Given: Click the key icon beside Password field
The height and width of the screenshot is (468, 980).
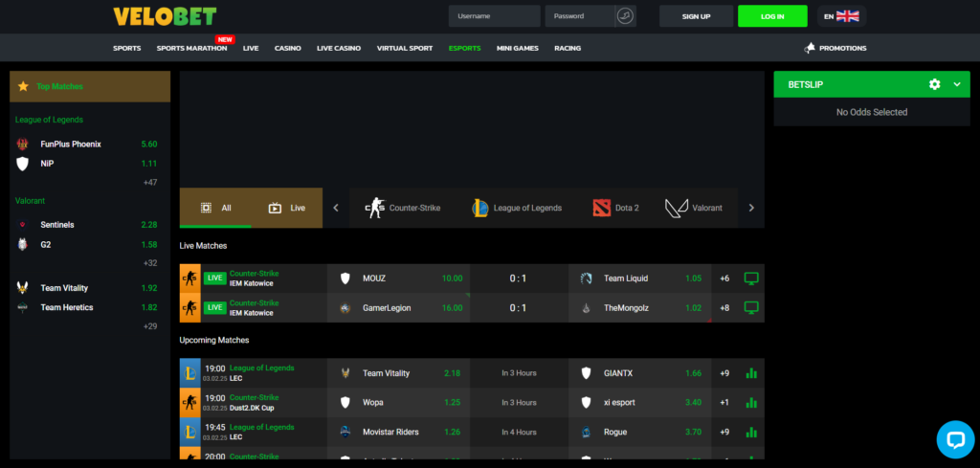Looking at the screenshot, I should 624,16.
